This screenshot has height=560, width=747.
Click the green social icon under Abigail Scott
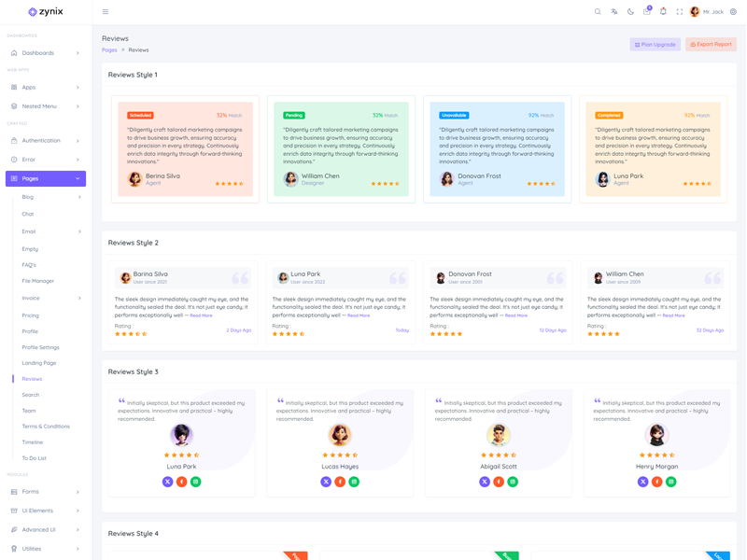click(x=513, y=482)
